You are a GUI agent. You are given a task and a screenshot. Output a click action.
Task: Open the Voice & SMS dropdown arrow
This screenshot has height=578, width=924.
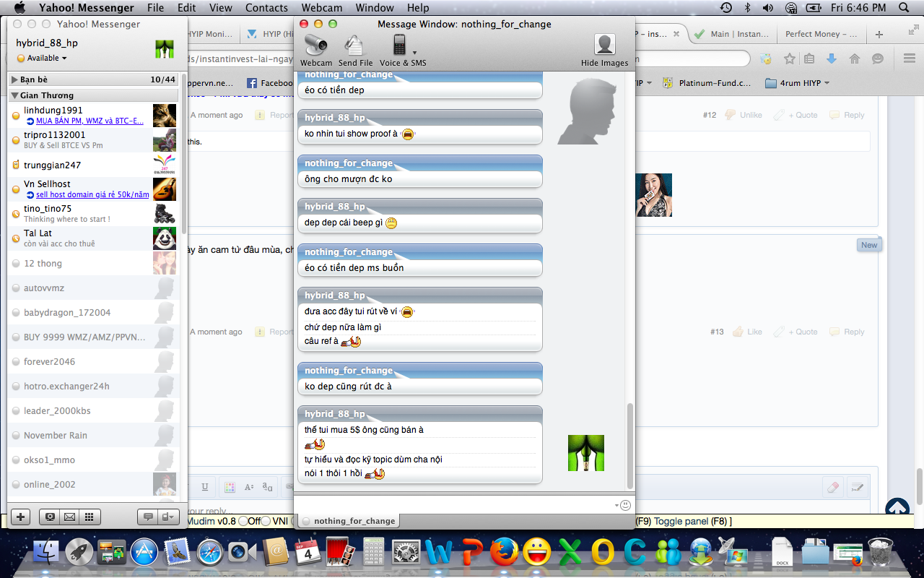coord(414,53)
